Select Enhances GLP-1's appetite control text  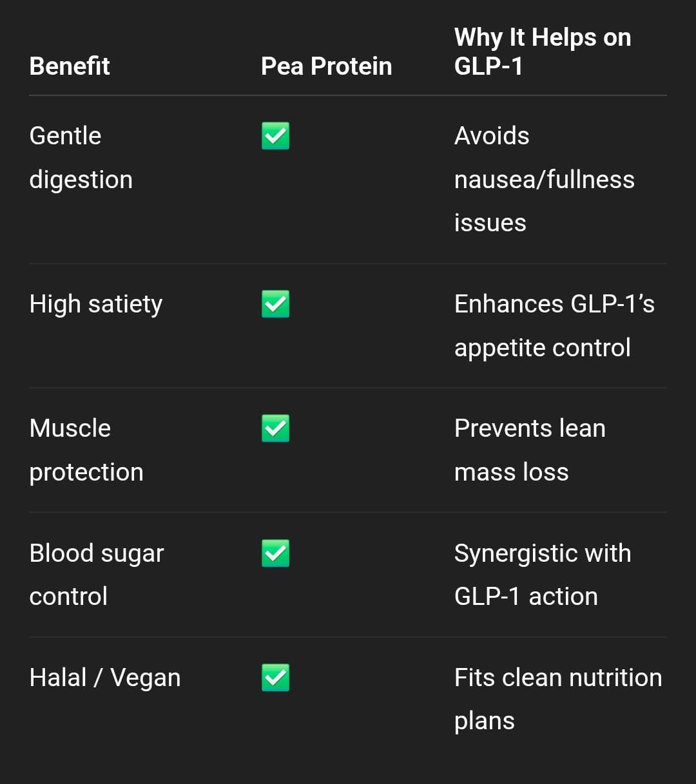click(x=554, y=326)
